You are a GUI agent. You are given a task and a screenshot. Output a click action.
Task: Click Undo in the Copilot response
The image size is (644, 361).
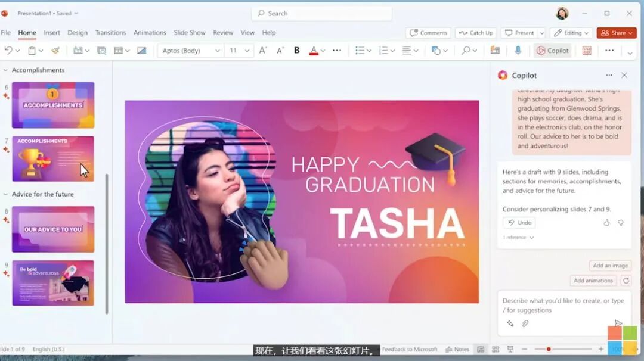point(519,222)
